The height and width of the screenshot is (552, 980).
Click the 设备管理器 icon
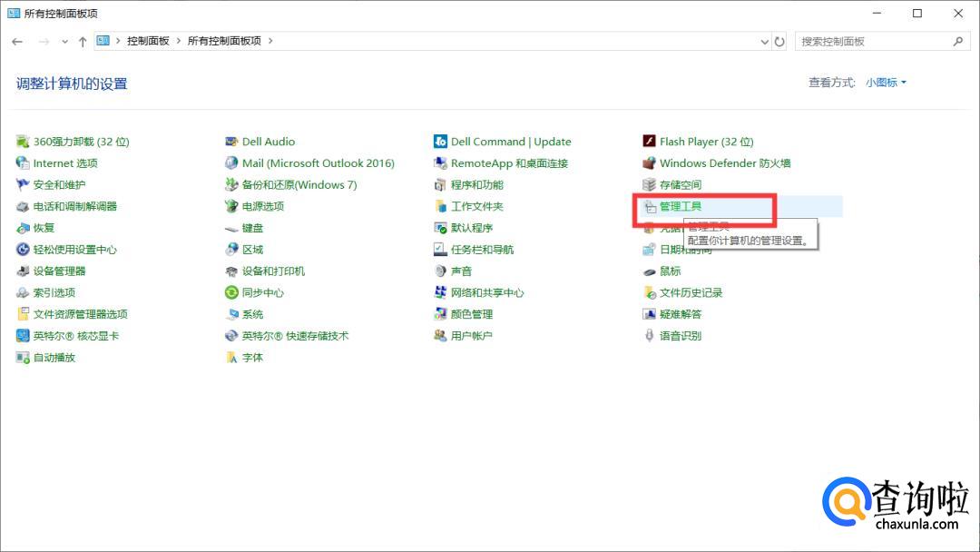[x=23, y=271]
